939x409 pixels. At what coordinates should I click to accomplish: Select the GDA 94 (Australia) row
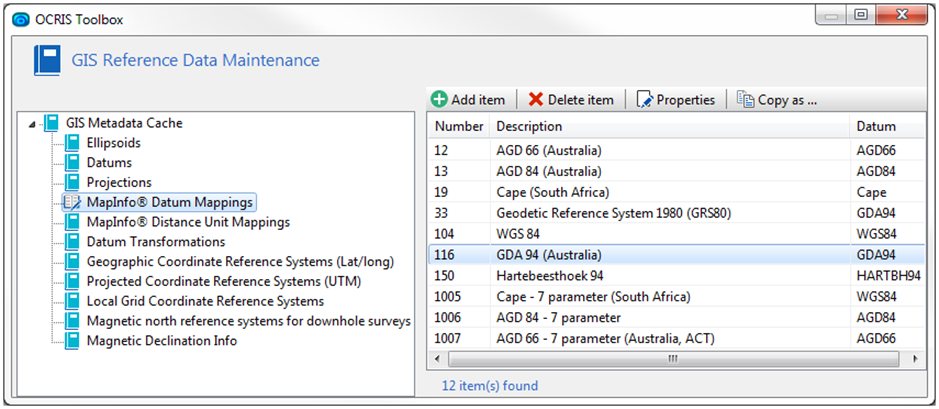tap(676, 255)
